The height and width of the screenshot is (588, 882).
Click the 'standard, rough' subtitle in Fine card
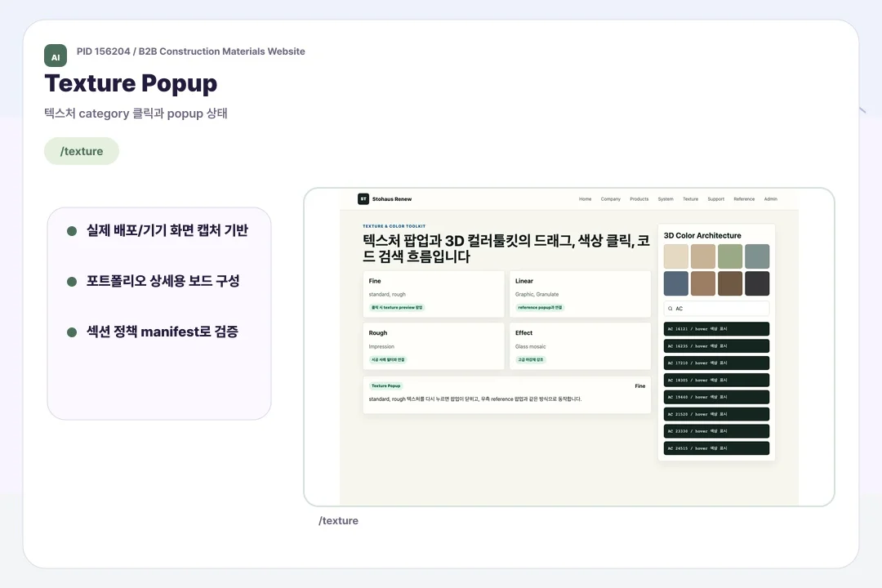tap(387, 294)
